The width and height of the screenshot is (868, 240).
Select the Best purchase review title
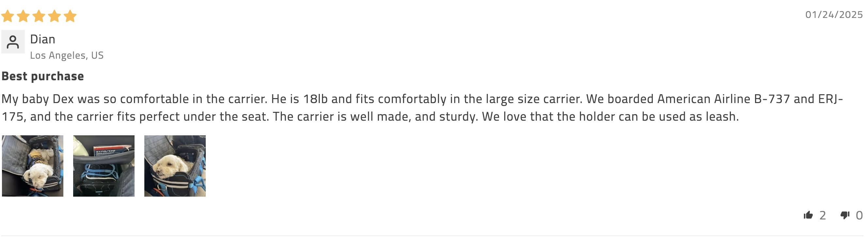(x=43, y=76)
